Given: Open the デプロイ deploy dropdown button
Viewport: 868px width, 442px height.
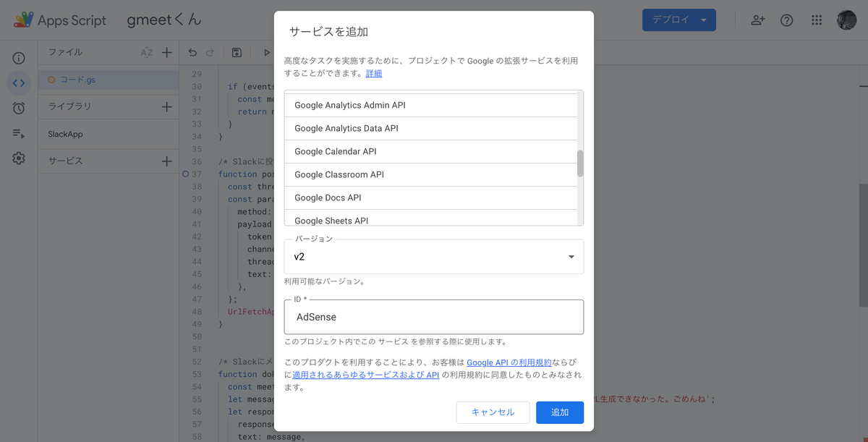Looking at the screenshot, I should pyautogui.click(x=679, y=20).
